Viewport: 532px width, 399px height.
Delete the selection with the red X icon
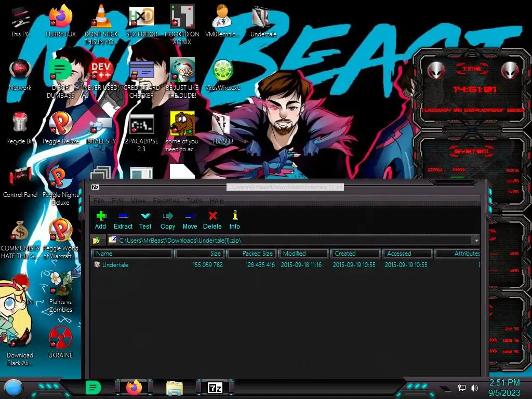(x=212, y=220)
